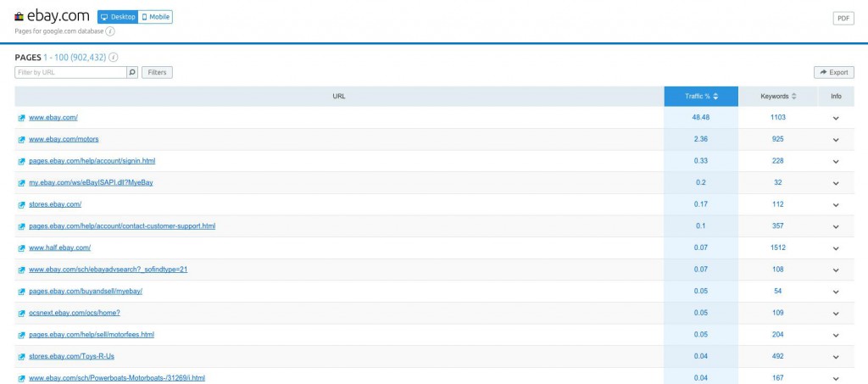The height and width of the screenshot is (384, 868).
Task: Open stores.ebay.com/ link
Action: tap(55, 204)
